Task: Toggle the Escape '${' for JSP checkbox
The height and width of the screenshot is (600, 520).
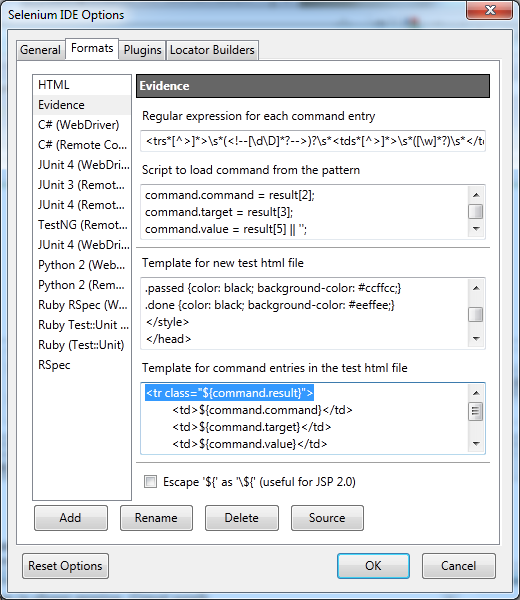Action: (150, 481)
